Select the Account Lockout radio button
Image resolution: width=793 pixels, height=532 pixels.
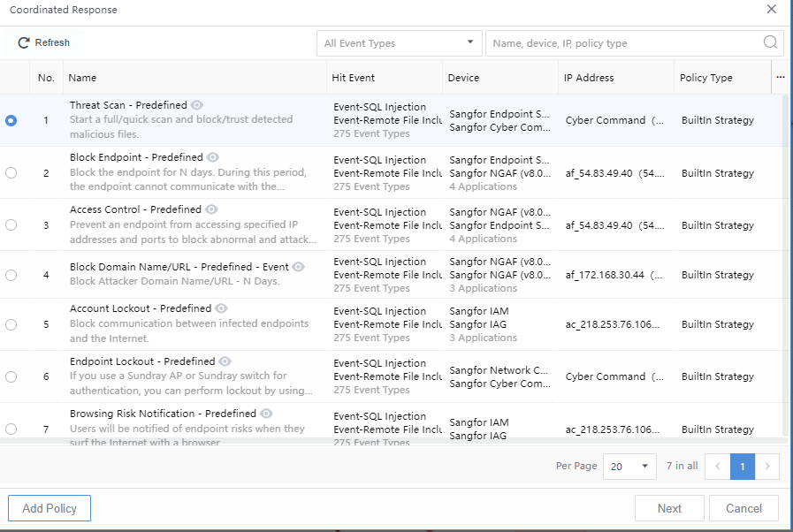(x=11, y=324)
